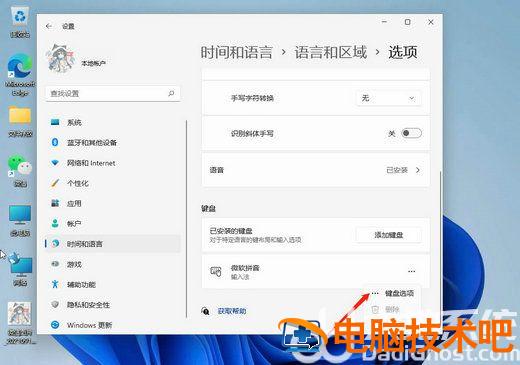Viewport: 520px width, 365px height.
Task: Click the back arrow in Settings
Action: (49, 26)
